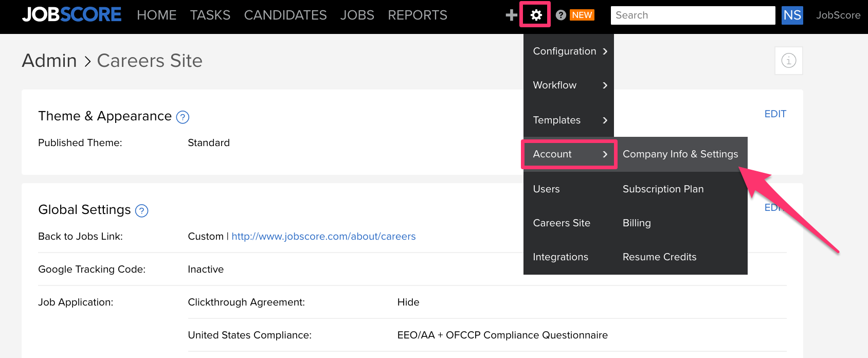Click the NS user avatar
Viewport: 868px width, 358px height.
pyautogui.click(x=792, y=15)
